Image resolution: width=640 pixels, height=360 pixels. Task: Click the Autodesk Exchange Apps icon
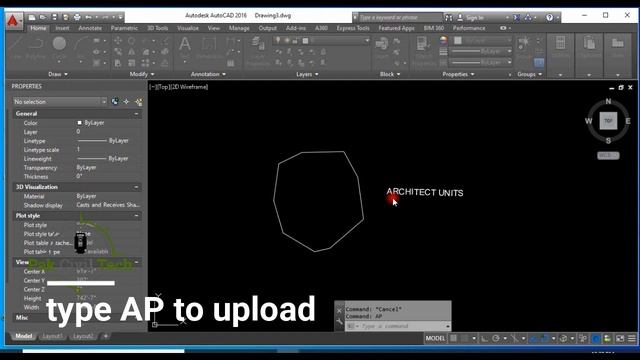pos(517,17)
